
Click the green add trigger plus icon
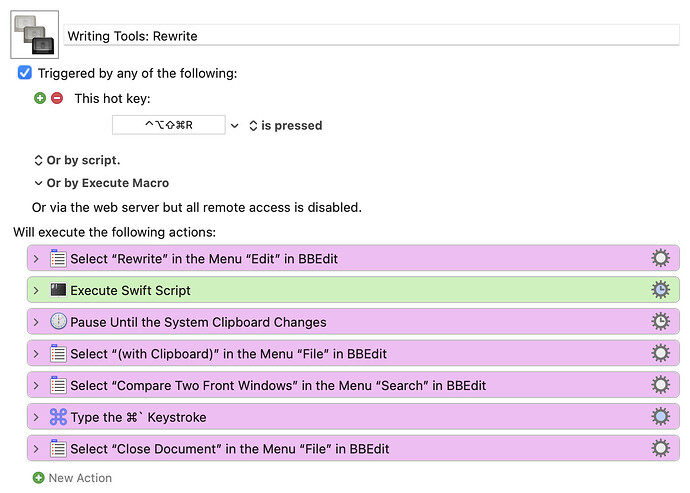click(x=40, y=98)
